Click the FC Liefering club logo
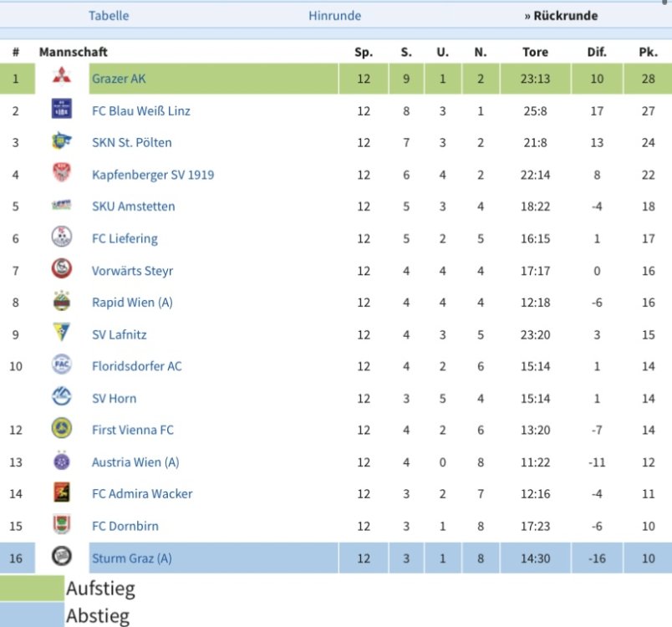The height and width of the screenshot is (627, 672). [61, 238]
